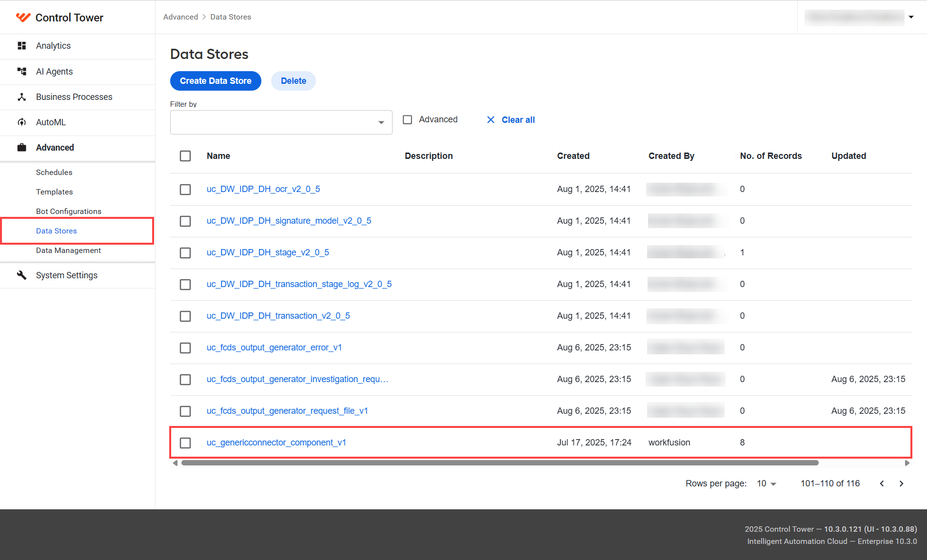This screenshot has height=560, width=927.
Task: Open uc_DW_IDP_DH_stage_v2_0_5 data store
Action: click(x=268, y=252)
